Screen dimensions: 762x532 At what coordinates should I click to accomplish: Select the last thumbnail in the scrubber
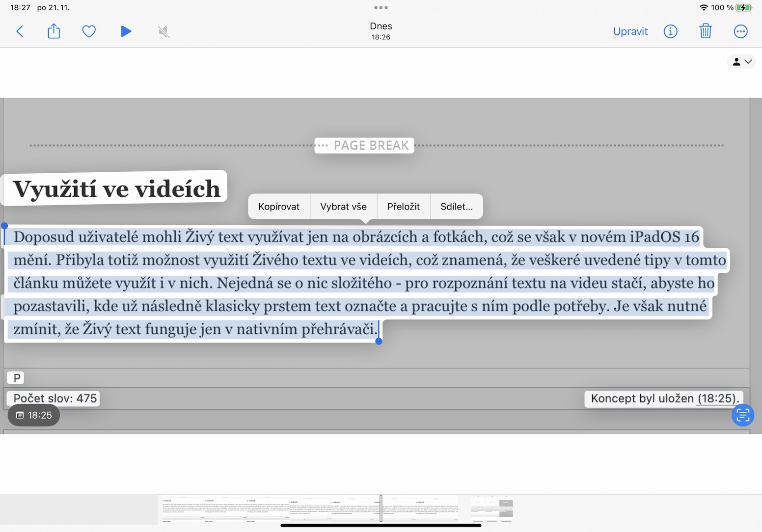point(492,508)
